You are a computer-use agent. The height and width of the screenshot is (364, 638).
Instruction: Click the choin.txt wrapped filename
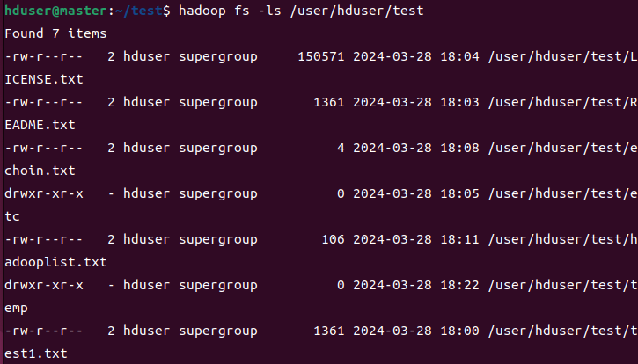(40, 171)
